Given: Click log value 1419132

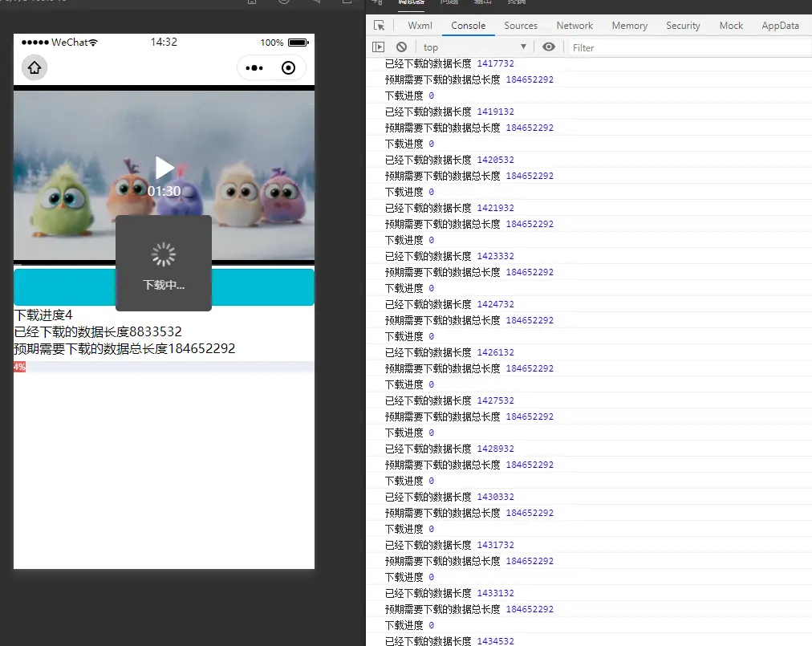Looking at the screenshot, I should click(495, 112).
